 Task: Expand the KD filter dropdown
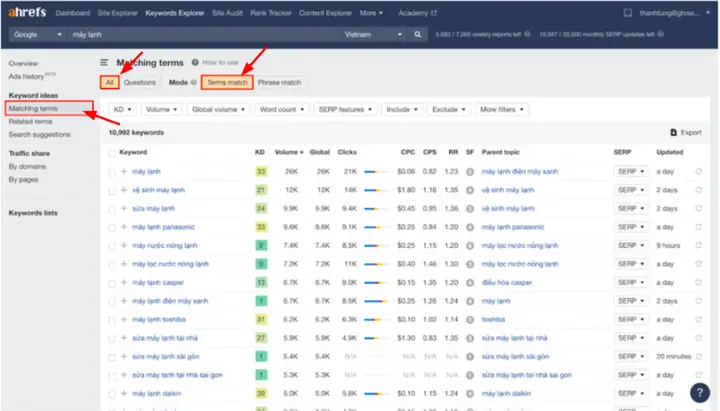click(122, 109)
